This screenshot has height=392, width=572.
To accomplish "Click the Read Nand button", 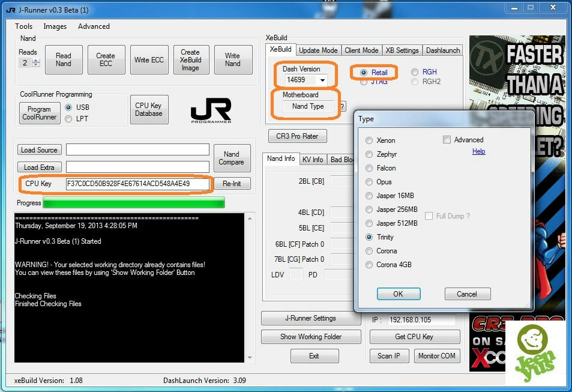I will [64, 59].
